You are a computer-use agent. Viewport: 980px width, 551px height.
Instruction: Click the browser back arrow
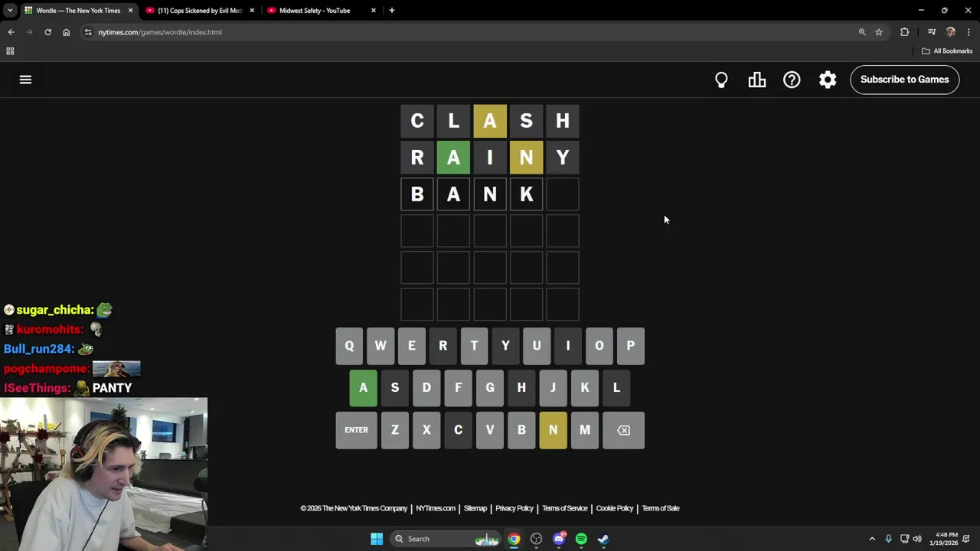pos(11,32)
